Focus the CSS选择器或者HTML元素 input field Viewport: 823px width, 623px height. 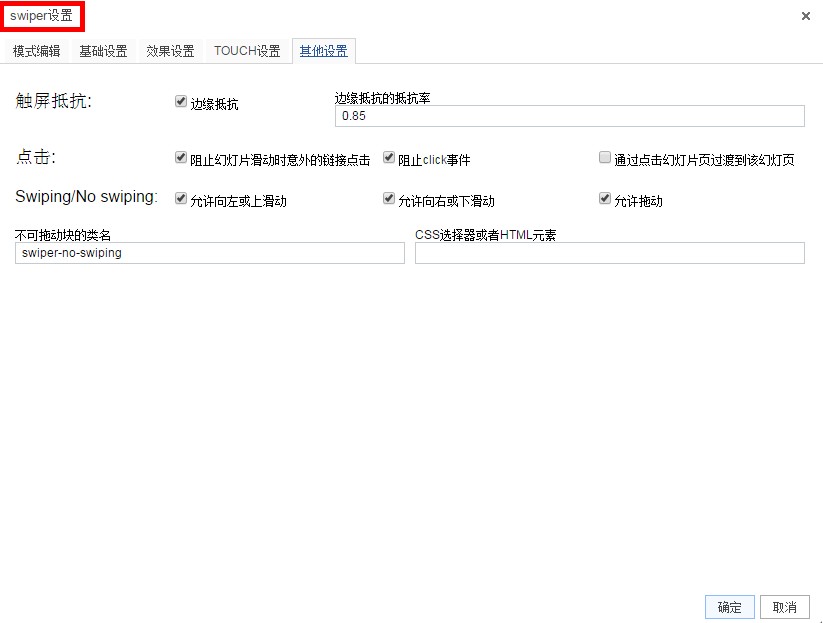tap(610, 253)
